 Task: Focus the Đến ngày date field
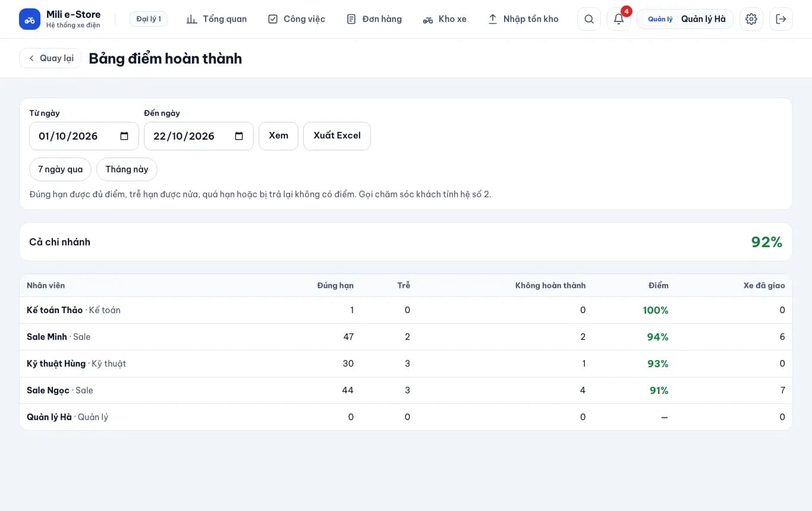pyautogui.click(x=199, y=136)
